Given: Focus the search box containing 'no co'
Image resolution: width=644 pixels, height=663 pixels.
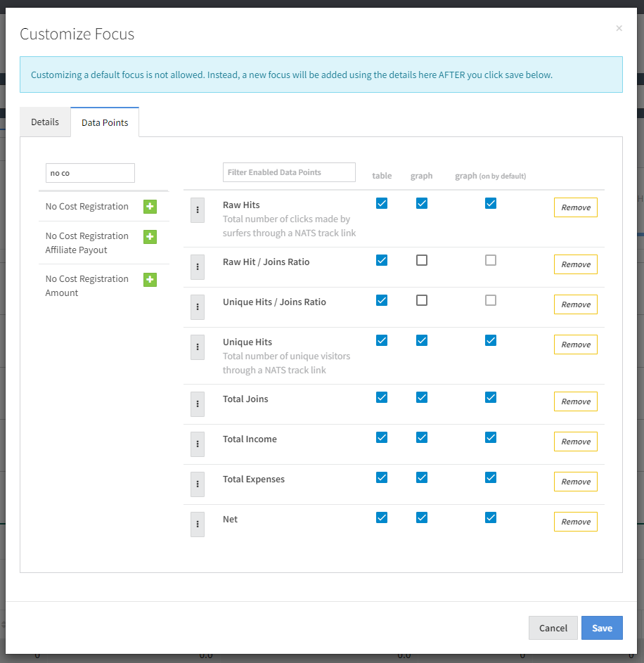Looking at the screenshot, I should pos(90,173).
